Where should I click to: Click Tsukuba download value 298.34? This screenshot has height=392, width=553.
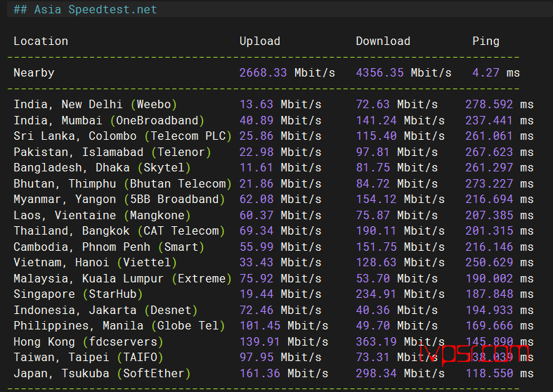377,374
